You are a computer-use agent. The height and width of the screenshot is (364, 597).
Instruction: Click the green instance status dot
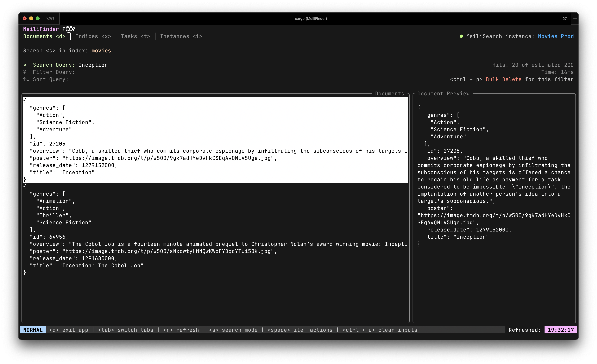coord(461,36)
